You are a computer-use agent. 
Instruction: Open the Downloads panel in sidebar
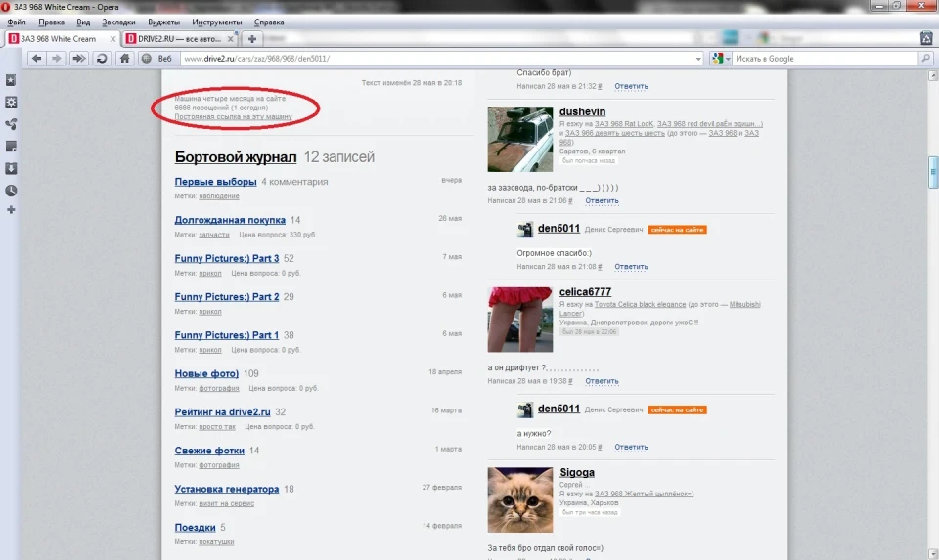pyautogui.click(x=11, y=169)
